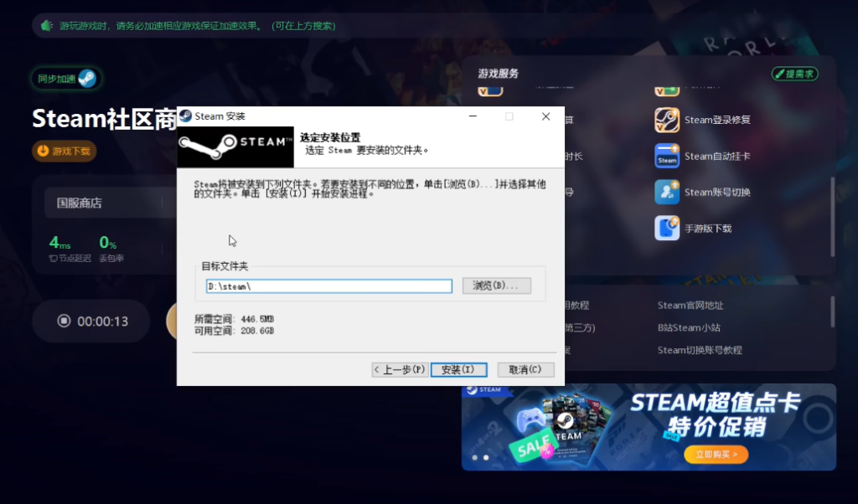The width and height of the screenshot is (858, 504).
Task: Click the scrollbar beside the Steam官网地址 links
Action: click(x=833, y=311)
